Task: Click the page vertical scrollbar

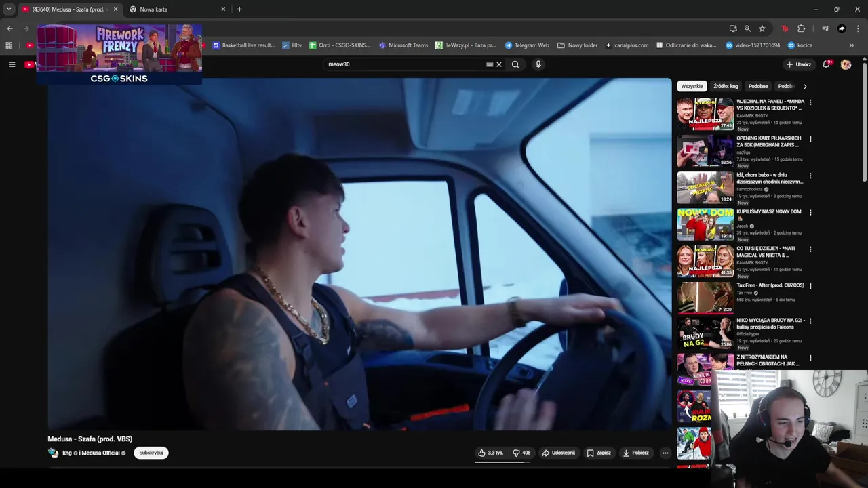Action: pos(865,122)
